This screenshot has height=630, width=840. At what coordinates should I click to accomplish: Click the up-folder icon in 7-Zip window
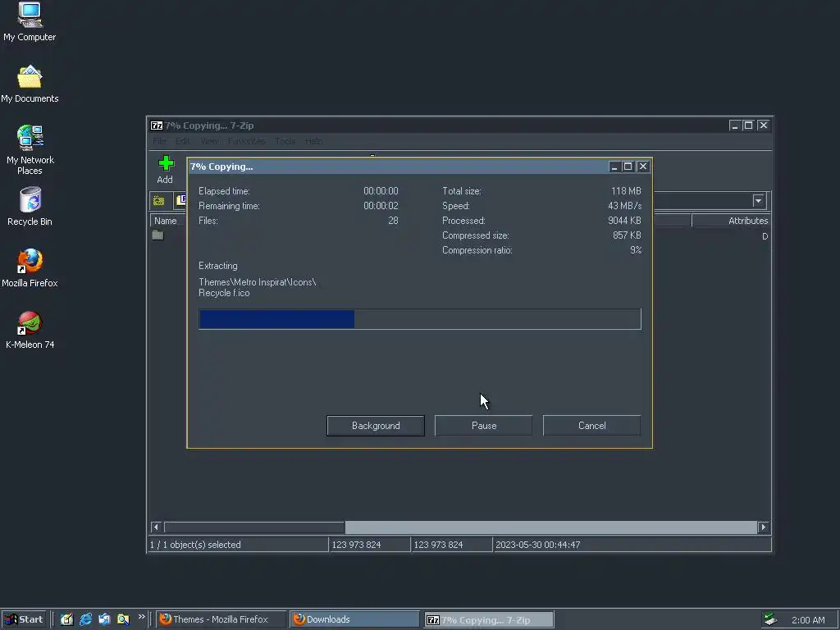(x=158, y=201)
